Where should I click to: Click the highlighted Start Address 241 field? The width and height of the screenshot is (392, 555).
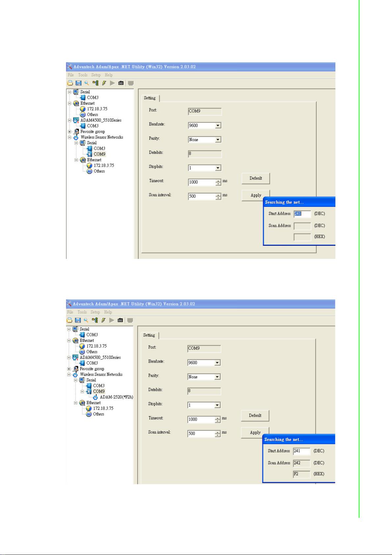[302, 214]
